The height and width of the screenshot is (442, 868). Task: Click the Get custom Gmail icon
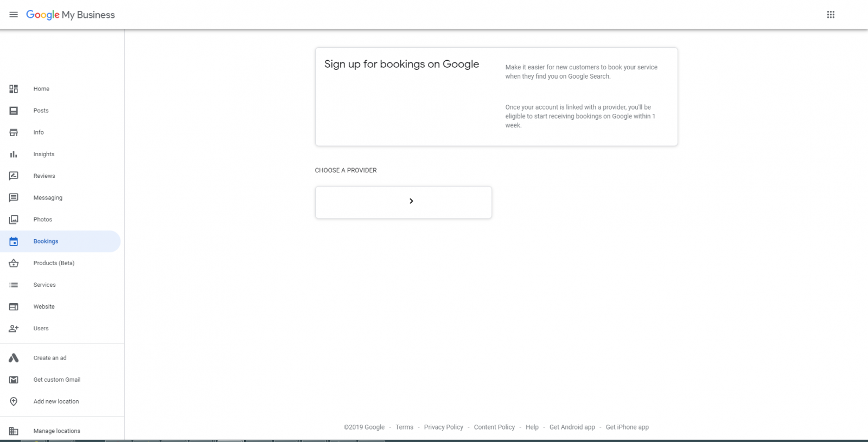pyautogui.click(x=14, y=380)
